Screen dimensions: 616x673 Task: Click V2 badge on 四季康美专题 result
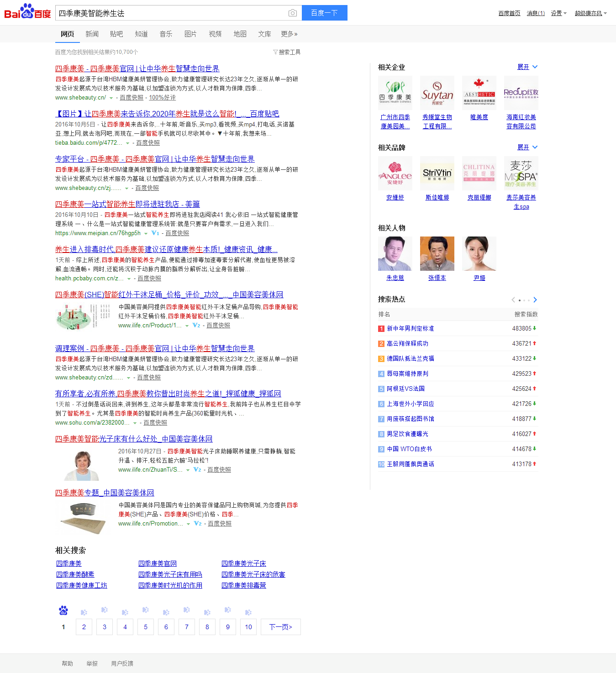pyautogui.click(x=198, y=524)
